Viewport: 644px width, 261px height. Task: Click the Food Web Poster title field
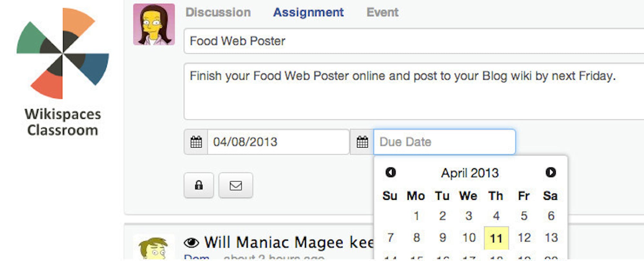(414, 41)
